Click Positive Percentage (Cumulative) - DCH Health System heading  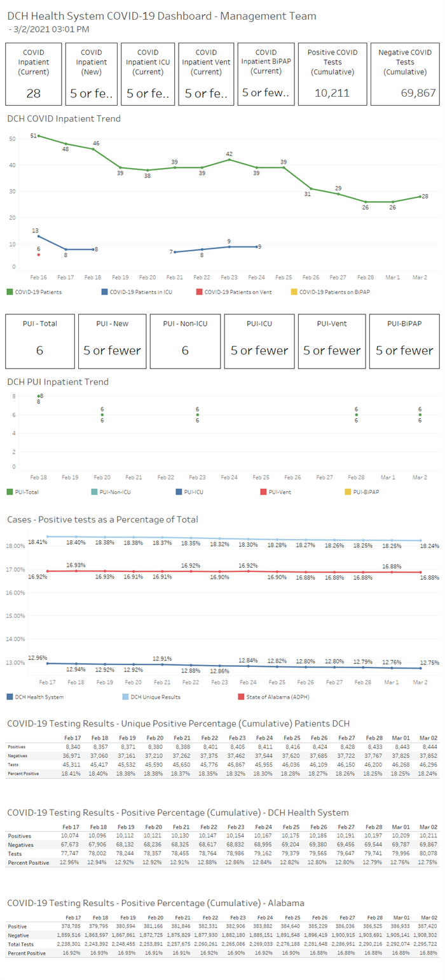[178, 813]
